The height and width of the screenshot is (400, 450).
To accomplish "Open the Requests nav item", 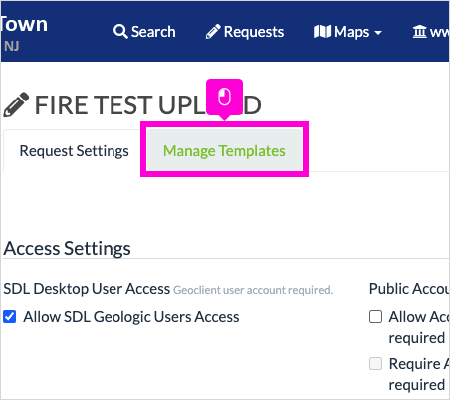I will tap(245, 32).
